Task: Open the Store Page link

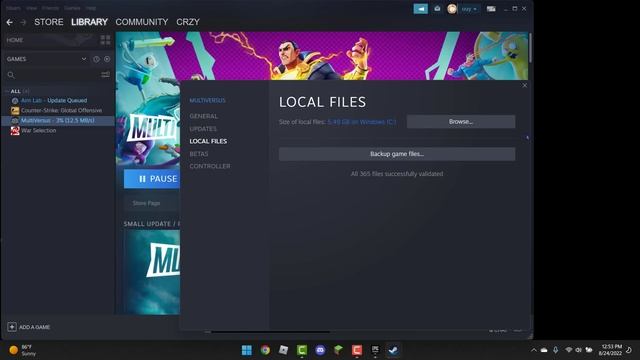Action: (146, 203)
